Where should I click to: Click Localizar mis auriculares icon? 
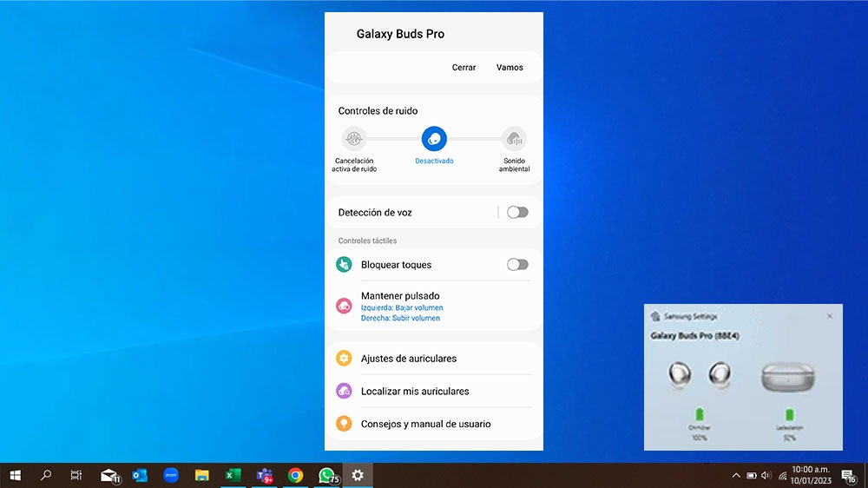[x=345, y=392]
